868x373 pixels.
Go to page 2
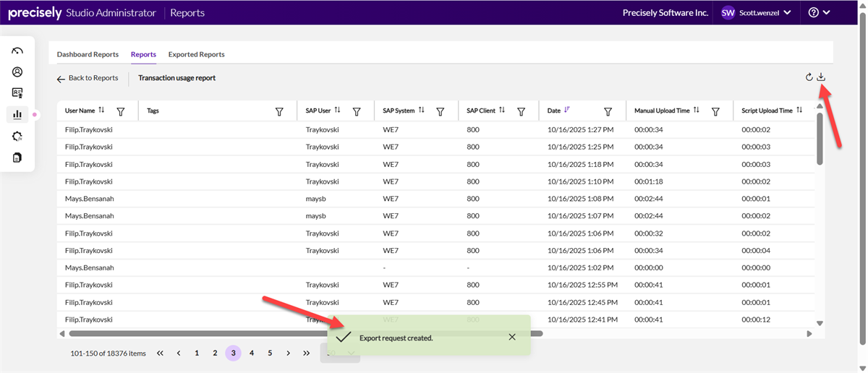point(215,353)
